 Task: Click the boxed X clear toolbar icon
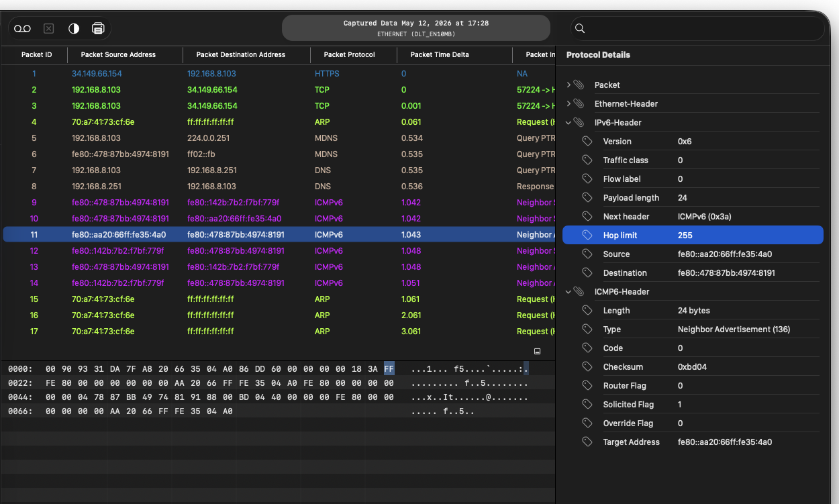coord(48,29)
